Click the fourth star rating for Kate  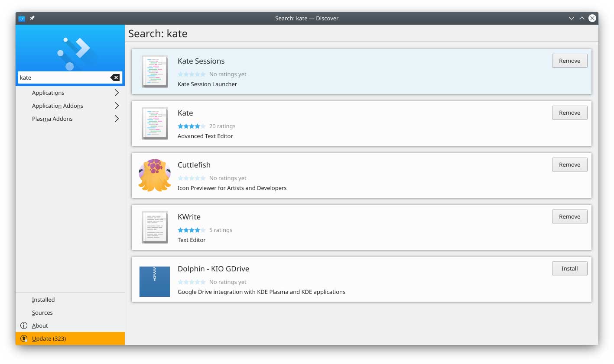pyautogui.click(x=198, y=126)
